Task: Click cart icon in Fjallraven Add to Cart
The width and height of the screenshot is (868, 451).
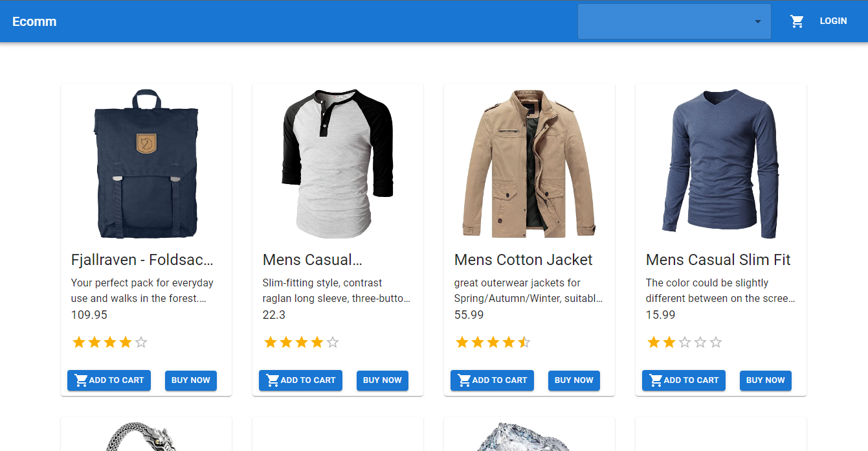Action: point(81,380)
